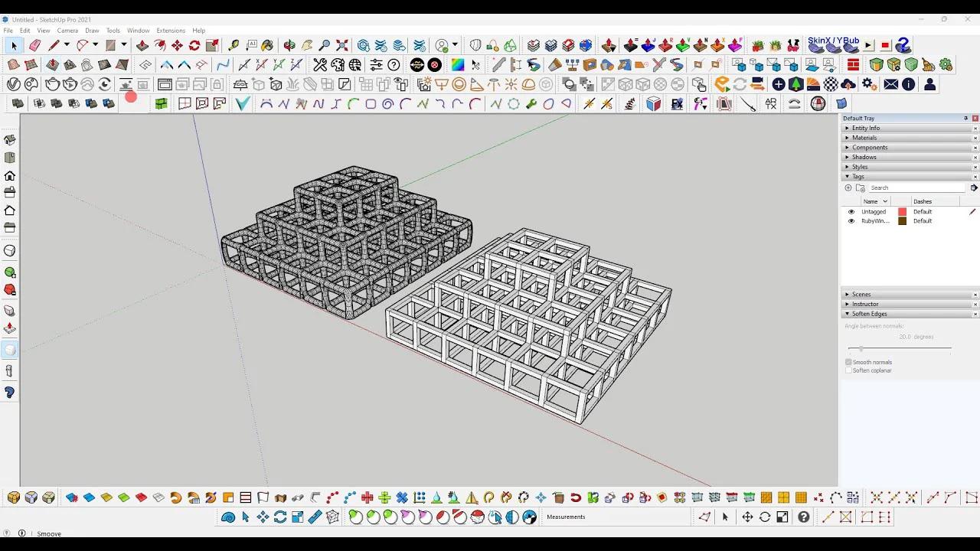Toggle the Smooth normals checkbox
The width and height of the screenshot is (980, 551).
[x=848, y=362]
